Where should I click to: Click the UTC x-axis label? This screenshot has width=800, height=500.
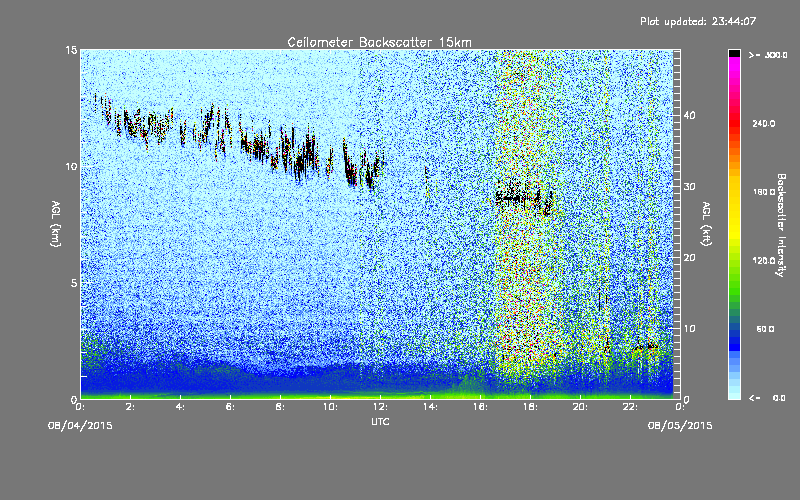[x=380, y=421]
